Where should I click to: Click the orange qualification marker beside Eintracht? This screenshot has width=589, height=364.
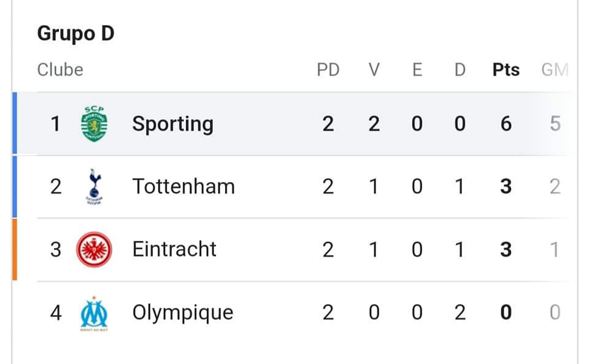[x=15, y=249]
